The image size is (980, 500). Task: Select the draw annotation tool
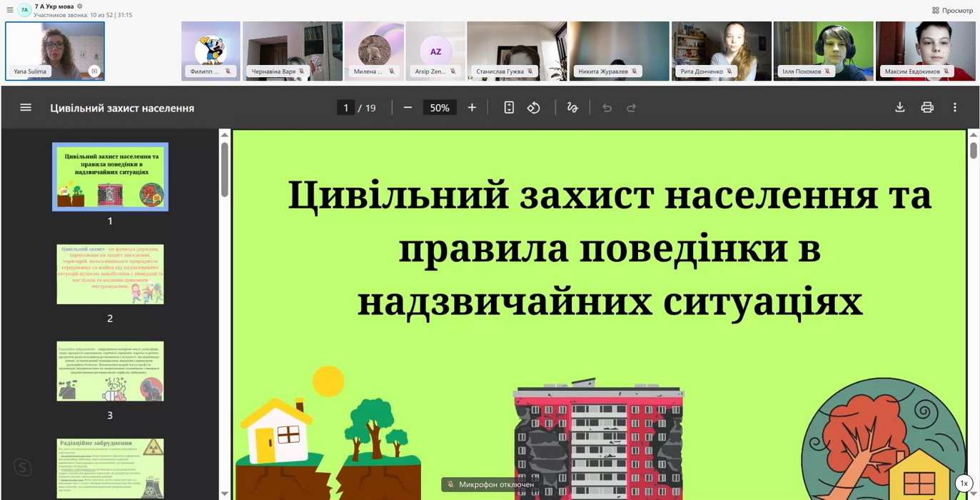[572, 108]
